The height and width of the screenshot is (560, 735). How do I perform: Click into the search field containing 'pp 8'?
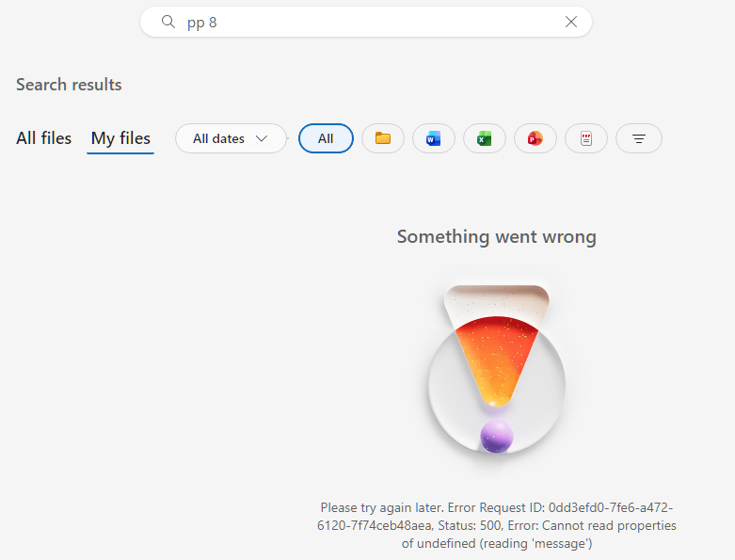(366, 22)
